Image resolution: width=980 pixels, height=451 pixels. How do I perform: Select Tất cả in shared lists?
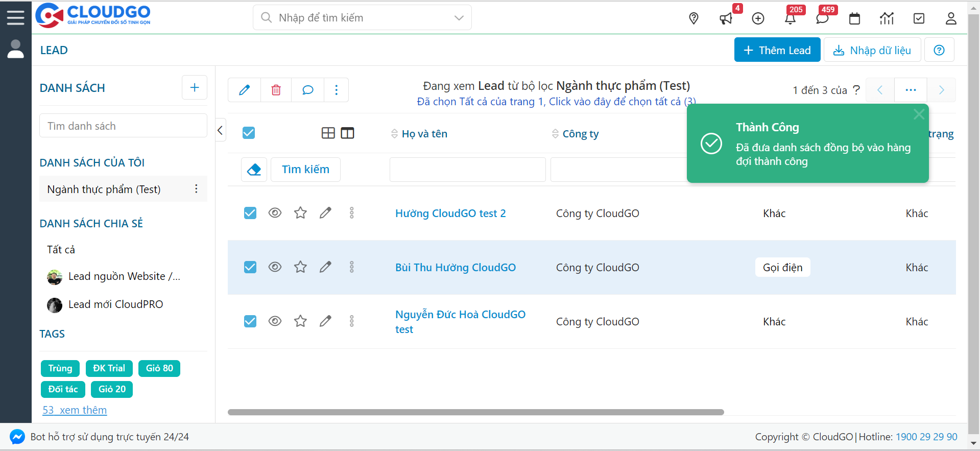[x=61, y=250]
